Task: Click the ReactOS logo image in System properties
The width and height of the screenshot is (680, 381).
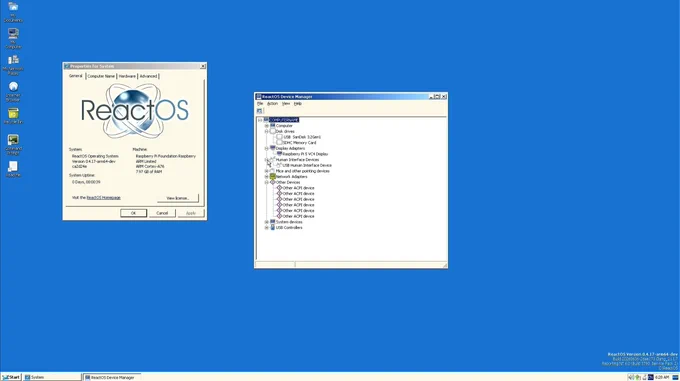Action: coord(135,111)
